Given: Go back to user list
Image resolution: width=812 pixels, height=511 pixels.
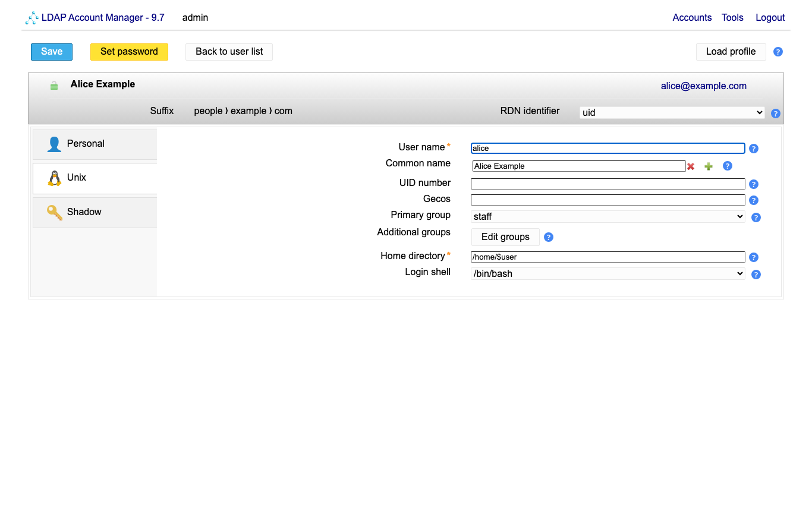Looking at the screenshot, I should point(229,52).
